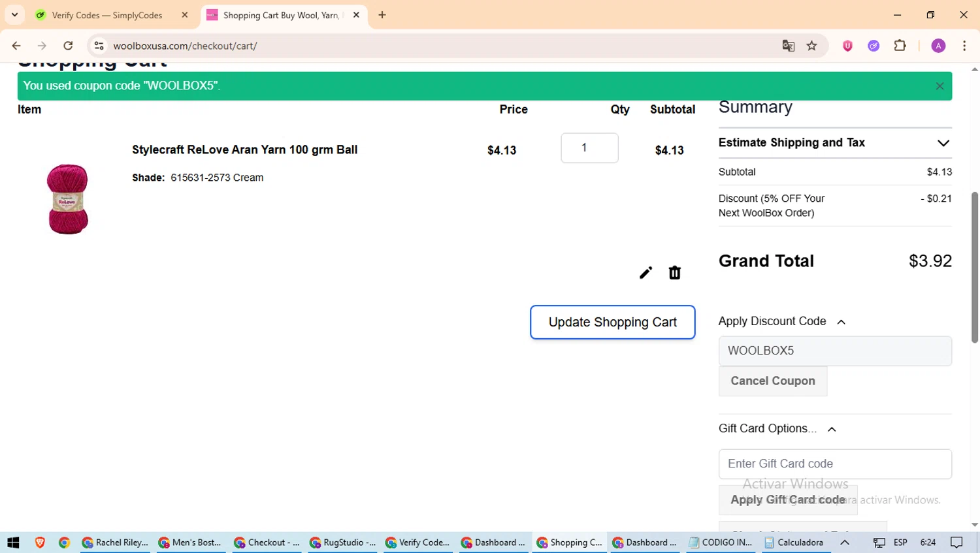Click Grand Total amount $3.92
Image resolution: width=980 pixels, height=553 pixels.
[930, 261]
